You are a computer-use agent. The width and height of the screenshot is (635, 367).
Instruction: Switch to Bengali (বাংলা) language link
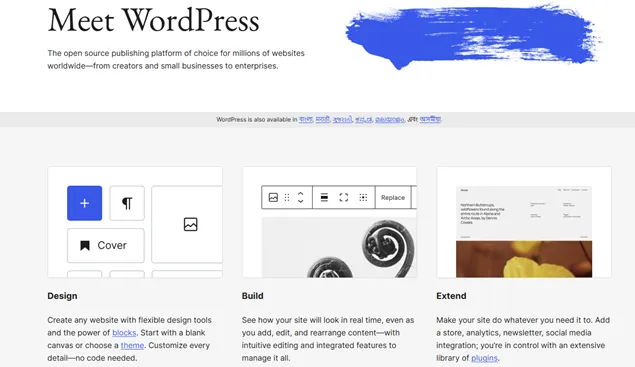click(306, 119)
